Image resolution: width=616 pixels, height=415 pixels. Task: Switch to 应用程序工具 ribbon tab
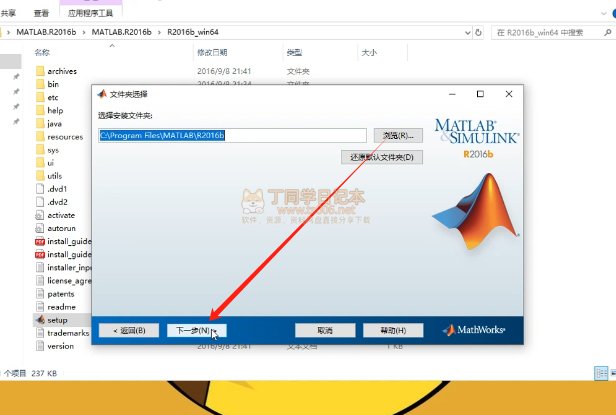click(90, 13)
